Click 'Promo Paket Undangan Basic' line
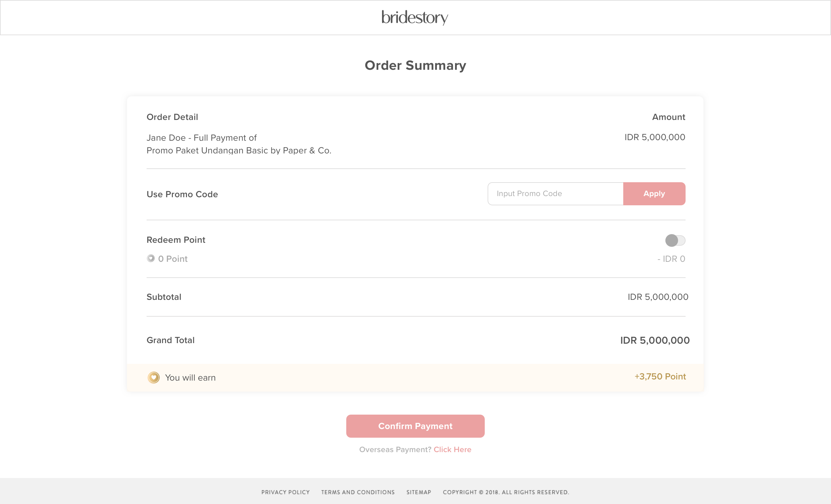This screenshot has width=831, height=504. point(239,151)
